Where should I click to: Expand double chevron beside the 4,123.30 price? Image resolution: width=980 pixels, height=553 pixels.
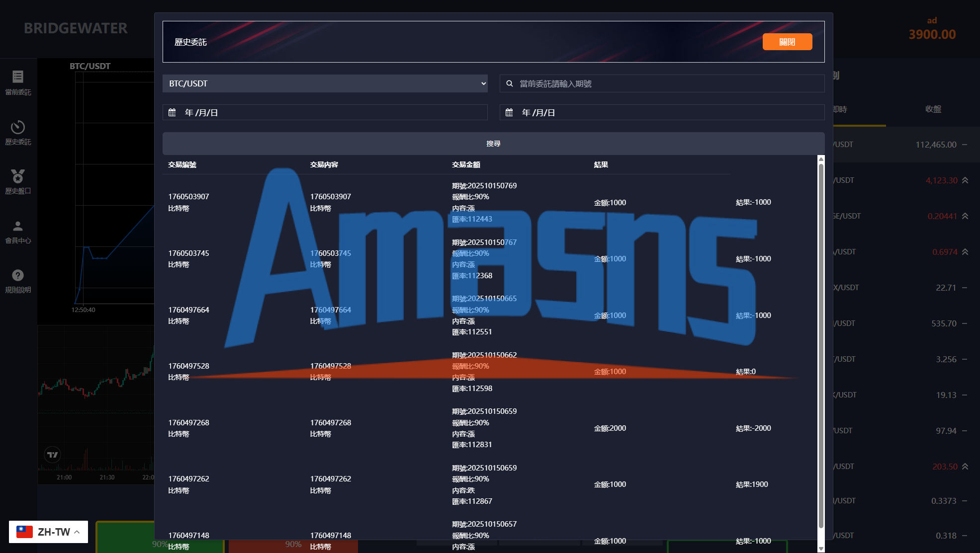965,180
